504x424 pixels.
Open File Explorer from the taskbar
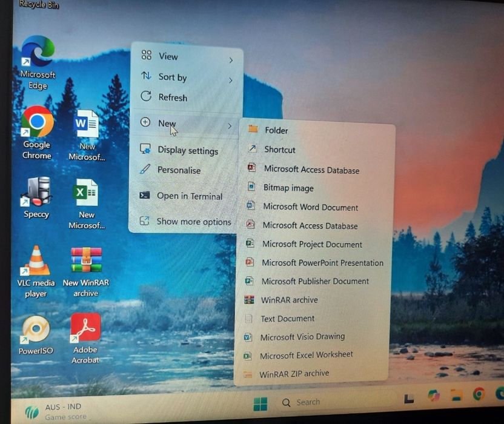(456, 395)
